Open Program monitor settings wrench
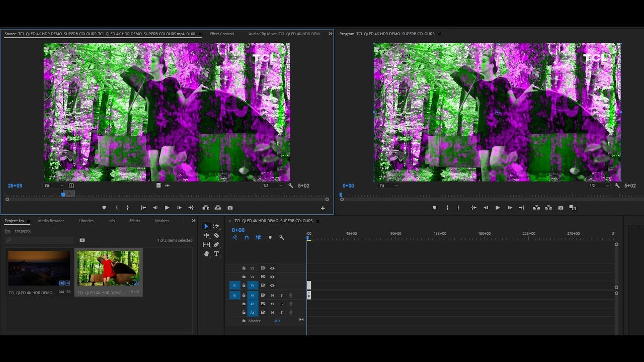This screenshot has width=644, height=362. 617,186
